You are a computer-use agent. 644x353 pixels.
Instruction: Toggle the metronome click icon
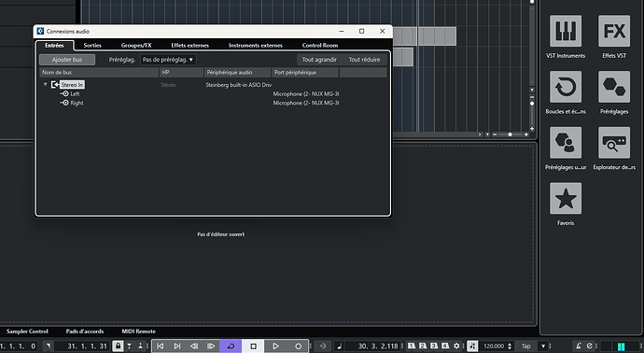coord(579,346)
